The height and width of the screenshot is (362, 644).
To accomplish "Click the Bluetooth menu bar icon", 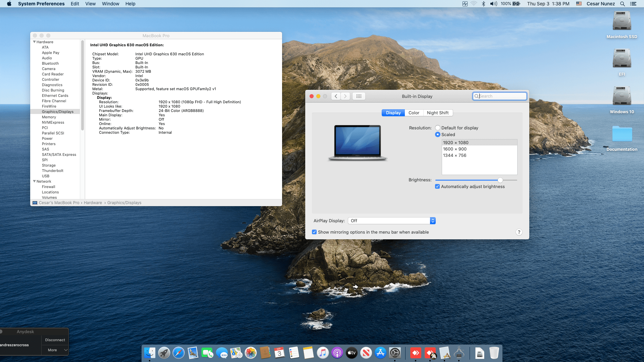I will point(483,4).
